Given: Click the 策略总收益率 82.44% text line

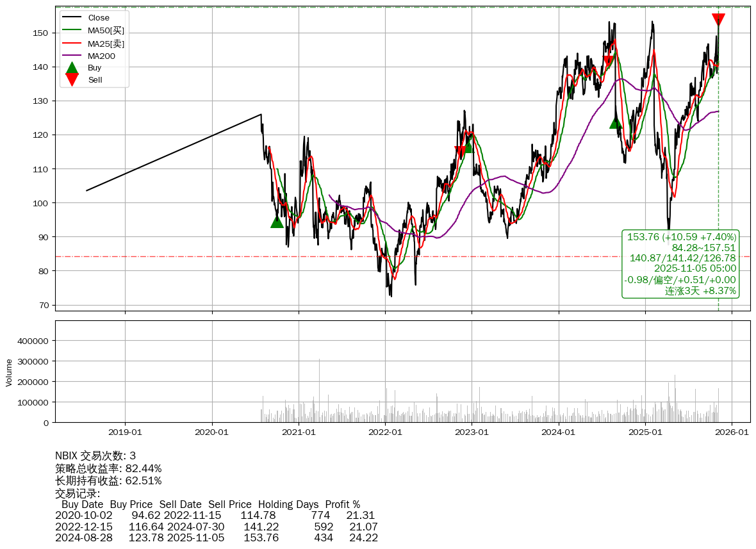Looking at the screenshot, I should coord(108,468).
